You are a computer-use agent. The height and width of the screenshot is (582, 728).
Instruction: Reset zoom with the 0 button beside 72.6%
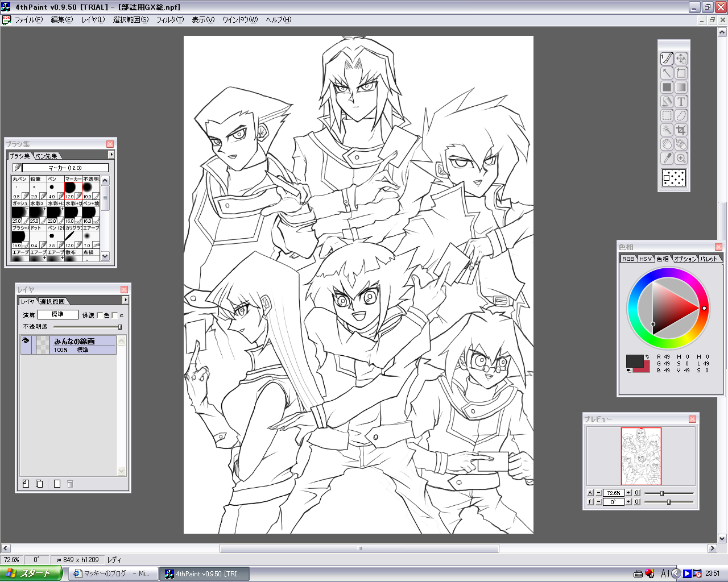[x=637, y=493]
